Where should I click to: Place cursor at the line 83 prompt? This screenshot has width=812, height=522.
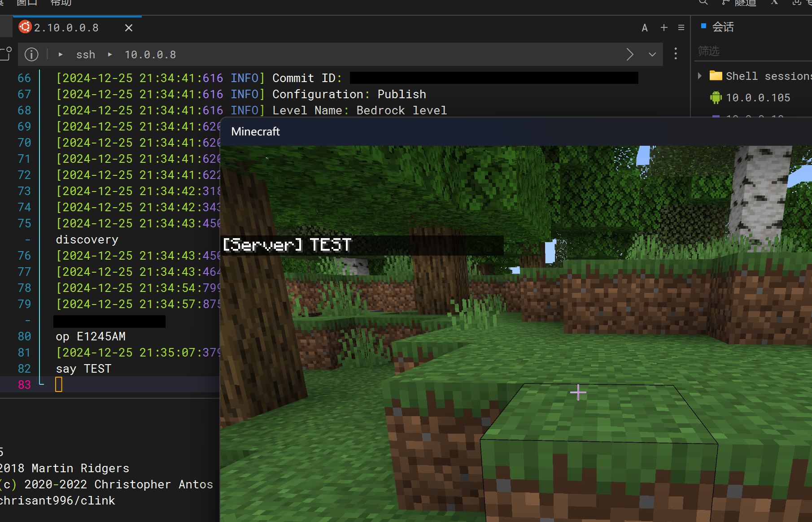pos(59,384)
